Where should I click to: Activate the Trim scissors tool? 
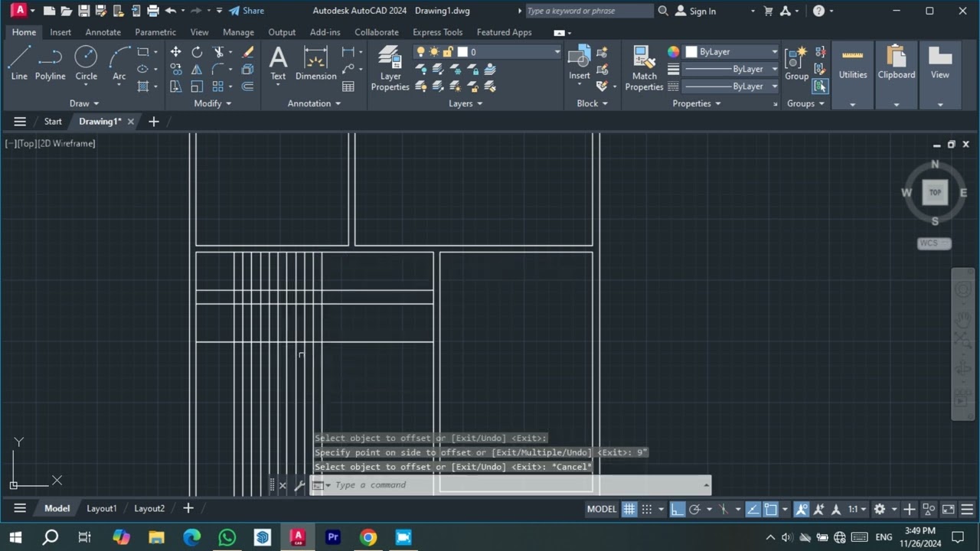(219, 52)
